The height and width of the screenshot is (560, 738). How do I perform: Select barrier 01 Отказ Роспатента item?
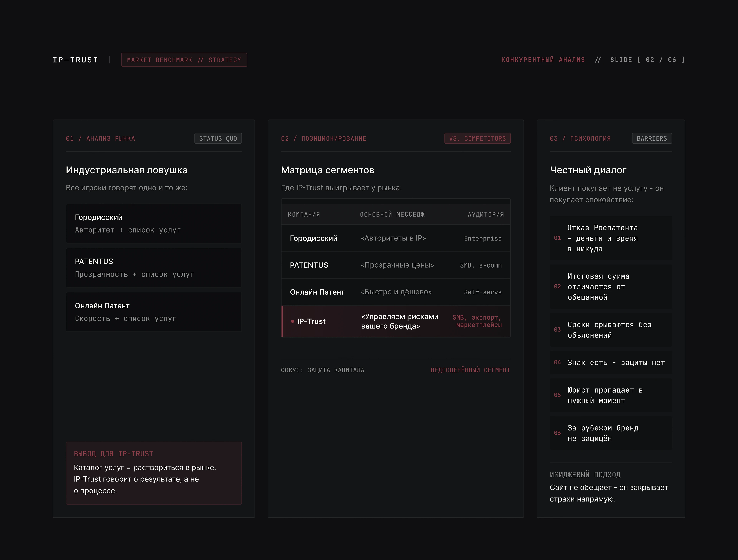coord(611,238)
